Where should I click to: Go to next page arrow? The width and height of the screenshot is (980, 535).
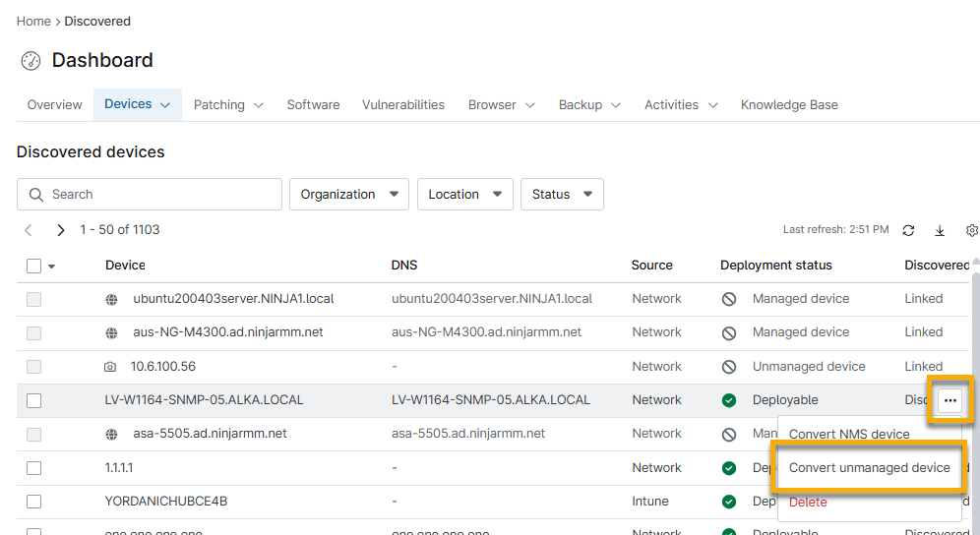click(61, 230)
